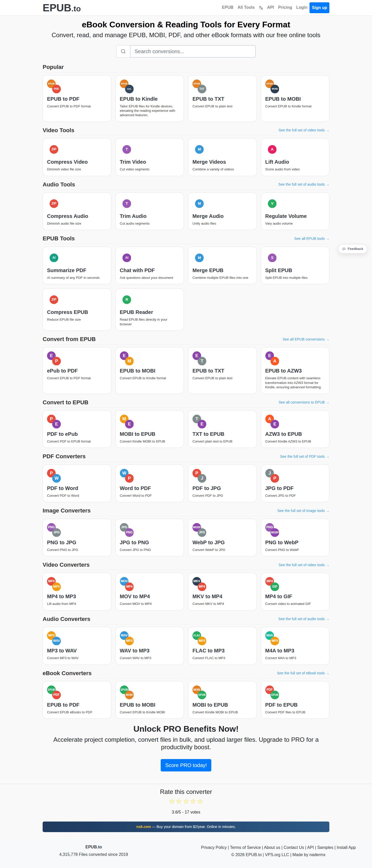Image resolution: width=372 pixels, height=868 pixels.
Task: Click the first rating star
Action: click(x=172, y=801)
